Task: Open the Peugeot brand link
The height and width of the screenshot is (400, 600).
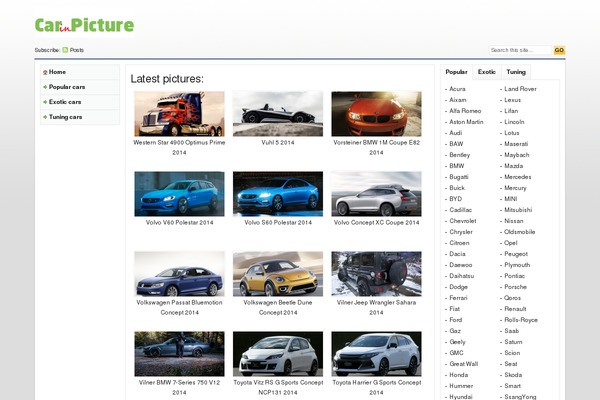Action: coord(516,254)
